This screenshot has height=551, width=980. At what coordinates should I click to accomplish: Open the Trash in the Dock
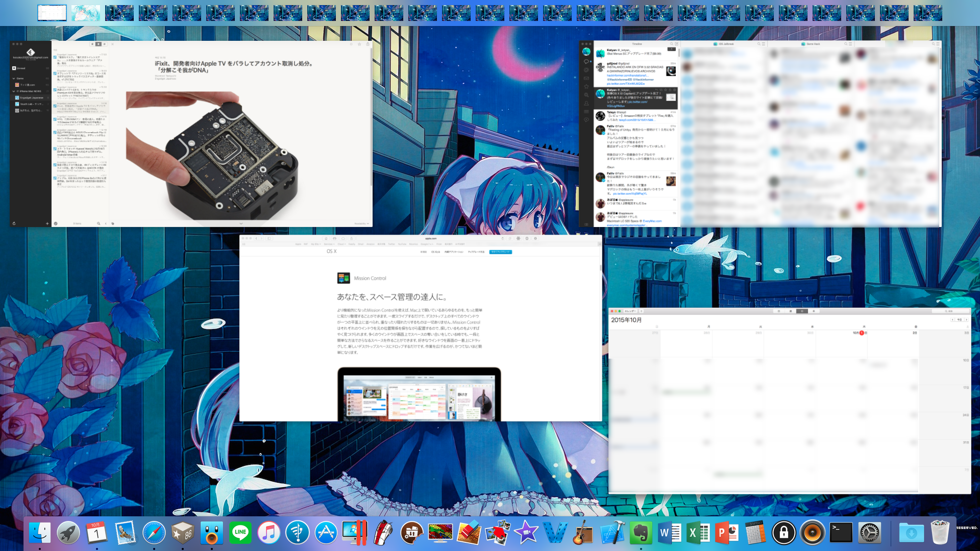click(x=940, y=533)
